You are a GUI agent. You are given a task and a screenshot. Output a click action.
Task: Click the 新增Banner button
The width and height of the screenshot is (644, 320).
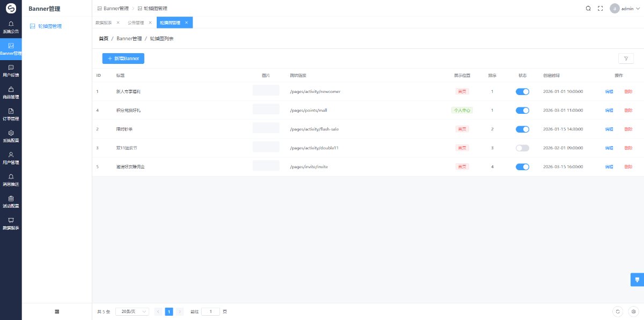[123, 59]
